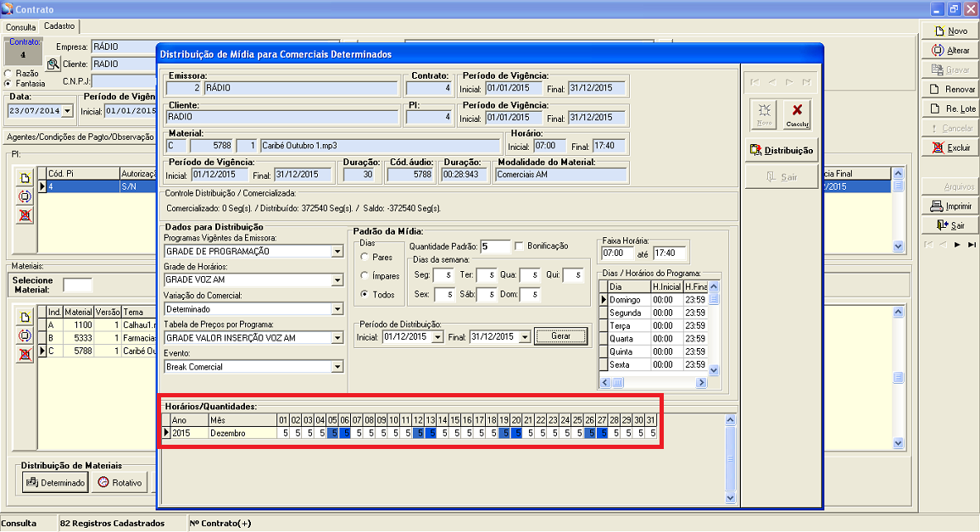
Task: Expand the Variação do Comercial dropdown
Action: coord(337,309)
